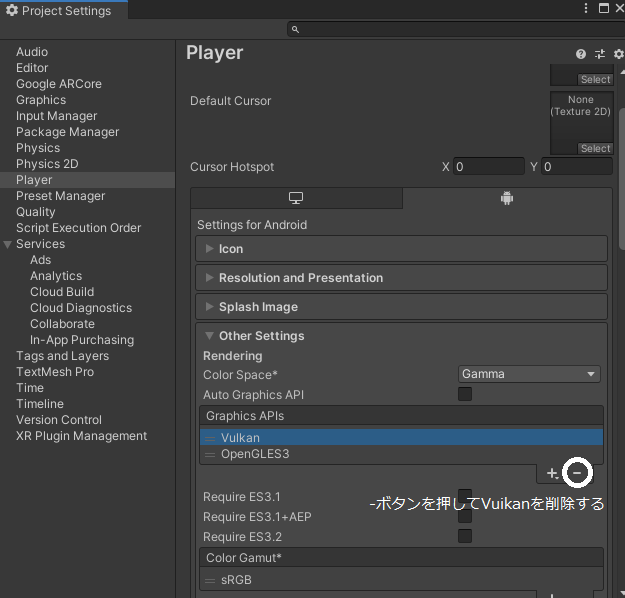Viewport: 625px width, 598px height.
Task: Open the Timeline settings category
Action: pyautogui.click(x=40, y=404)
